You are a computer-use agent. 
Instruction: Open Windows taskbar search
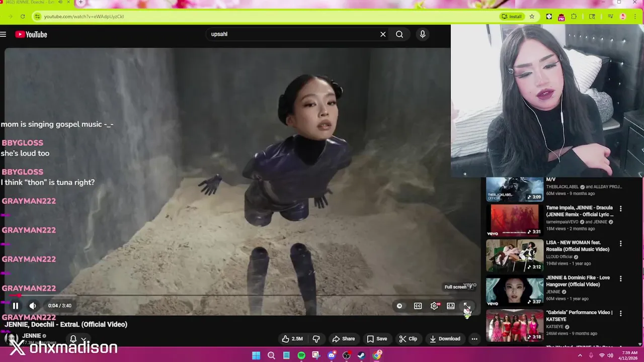pos(271,355)
